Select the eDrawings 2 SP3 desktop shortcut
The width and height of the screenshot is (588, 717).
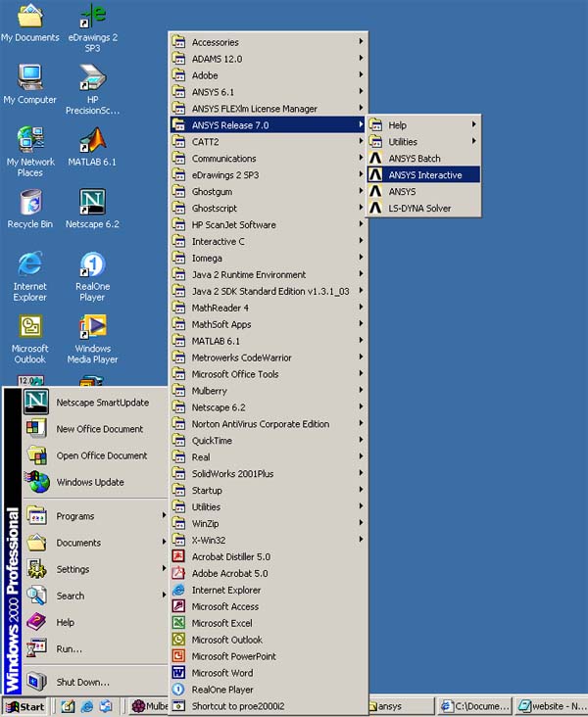coord(92,27)
